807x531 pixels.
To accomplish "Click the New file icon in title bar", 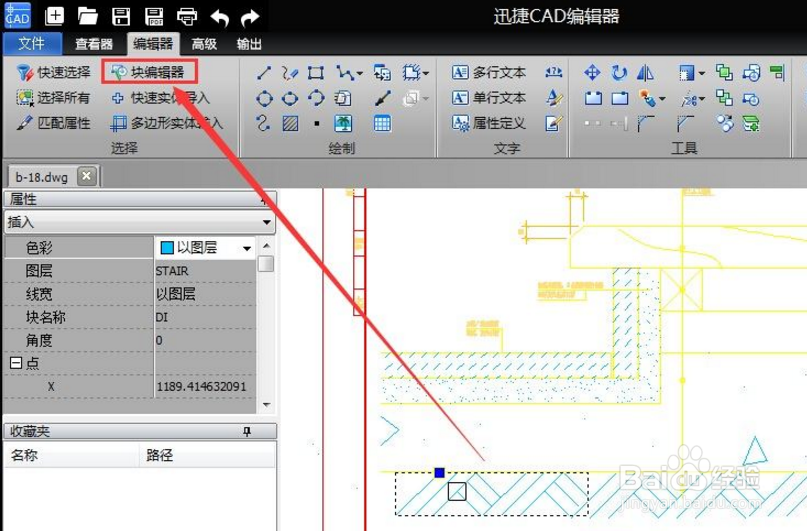I will coord(54,16).
